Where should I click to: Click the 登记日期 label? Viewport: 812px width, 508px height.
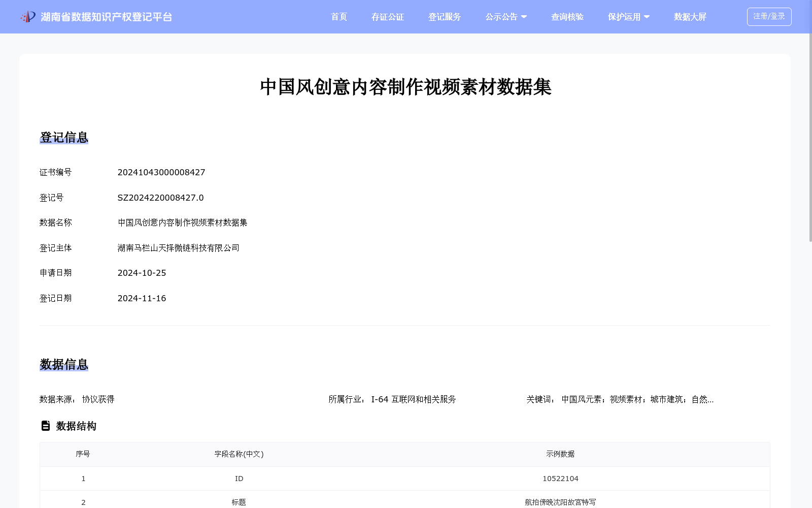56,298
